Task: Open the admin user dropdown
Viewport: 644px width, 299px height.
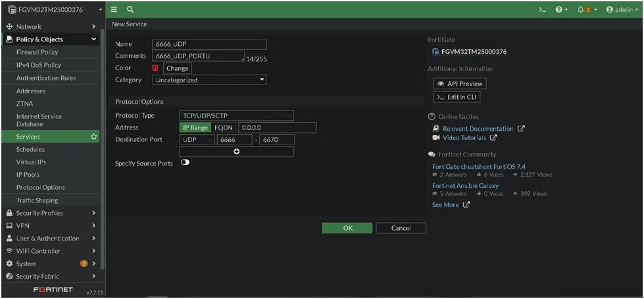Action: [x=622, y=9]
